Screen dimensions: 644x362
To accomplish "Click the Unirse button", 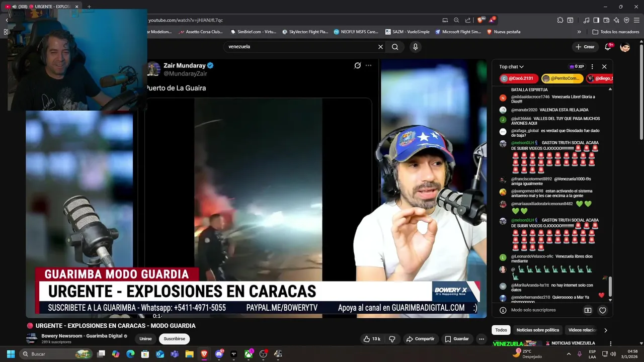I will [145, 339].
